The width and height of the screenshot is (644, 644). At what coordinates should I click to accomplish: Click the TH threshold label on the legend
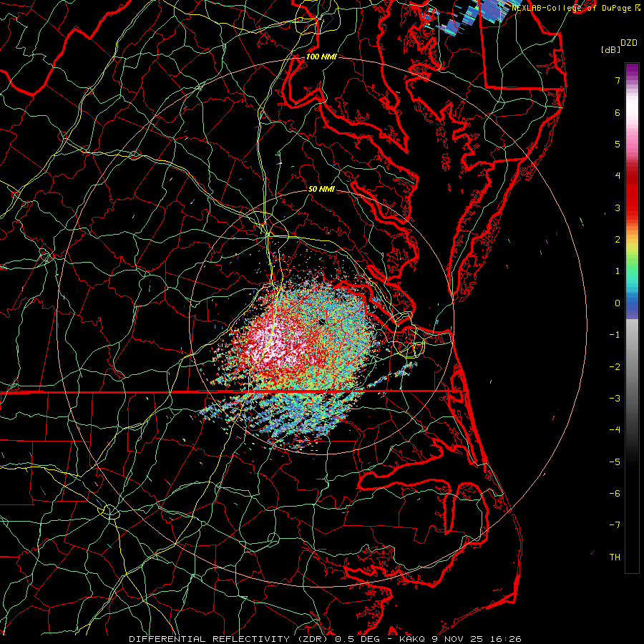point(615,557)
